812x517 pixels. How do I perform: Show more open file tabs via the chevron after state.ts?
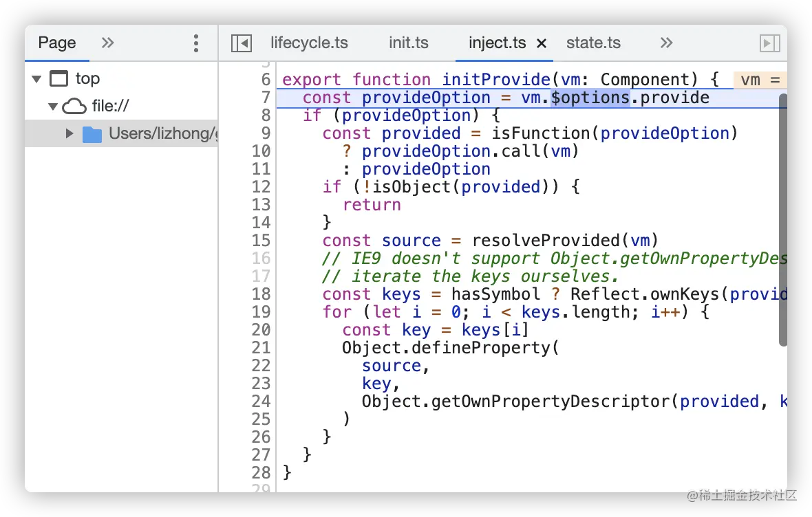(x=667, y=43)
